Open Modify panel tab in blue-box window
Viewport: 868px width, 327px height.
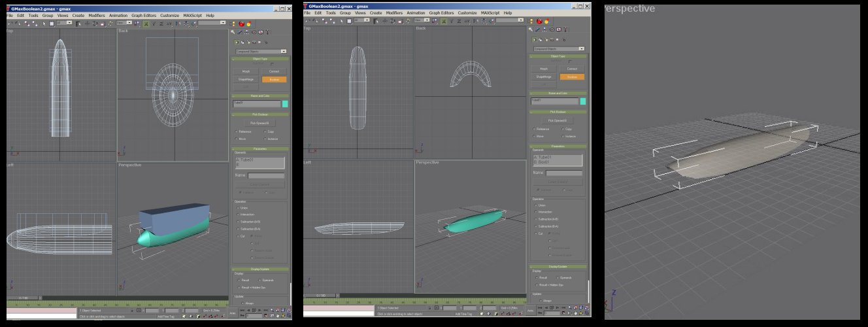pyautogui.click(x=241, y=31)
